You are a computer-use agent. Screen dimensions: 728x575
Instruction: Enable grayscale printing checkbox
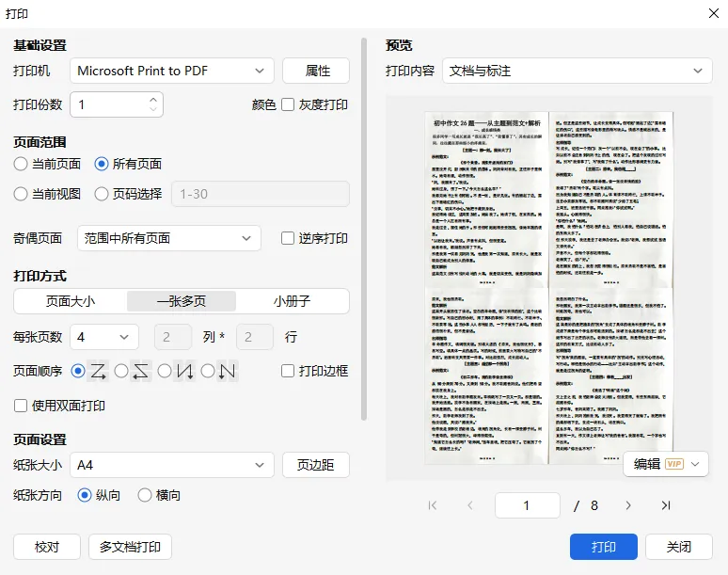coord(288,104)
